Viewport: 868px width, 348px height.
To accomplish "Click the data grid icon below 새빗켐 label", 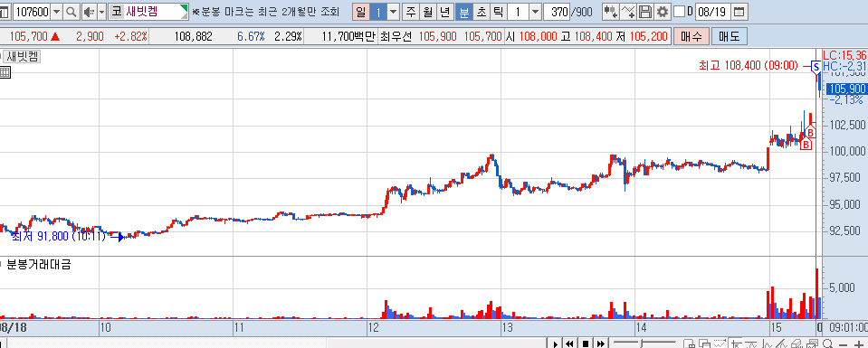I will click(x=5, y=71).
